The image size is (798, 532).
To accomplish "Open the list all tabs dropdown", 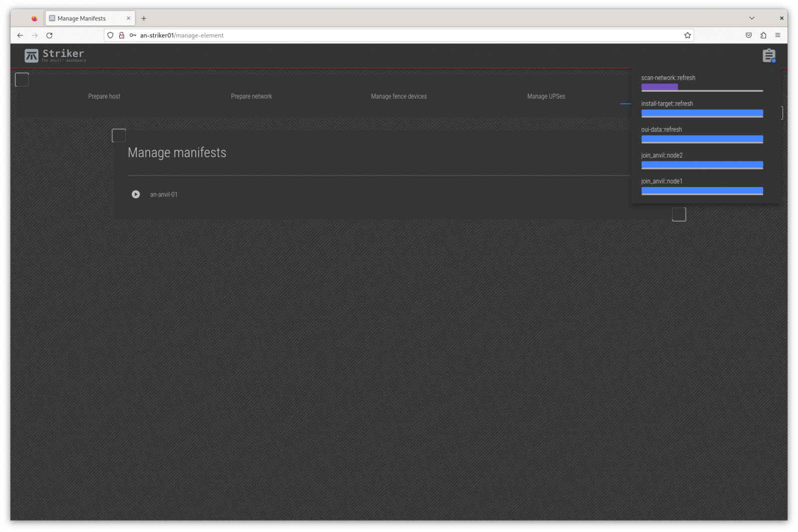I will point(752,18).
